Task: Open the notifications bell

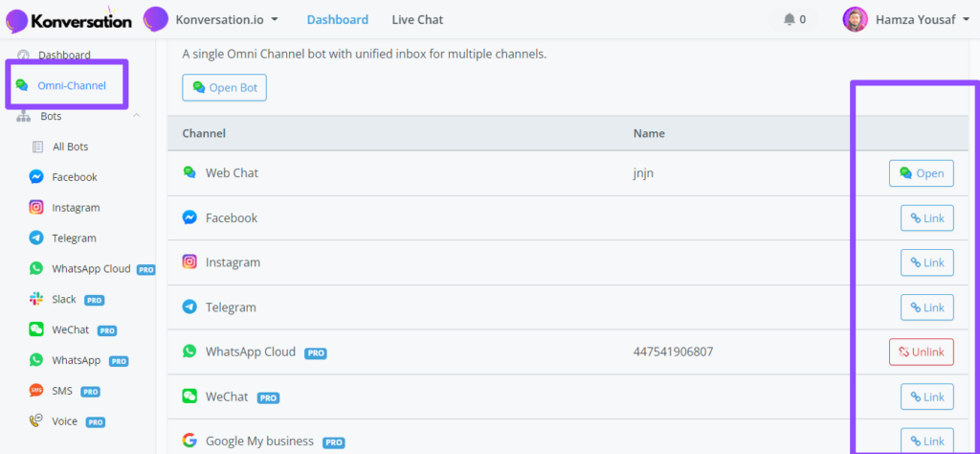Action: tap(794, 19)
